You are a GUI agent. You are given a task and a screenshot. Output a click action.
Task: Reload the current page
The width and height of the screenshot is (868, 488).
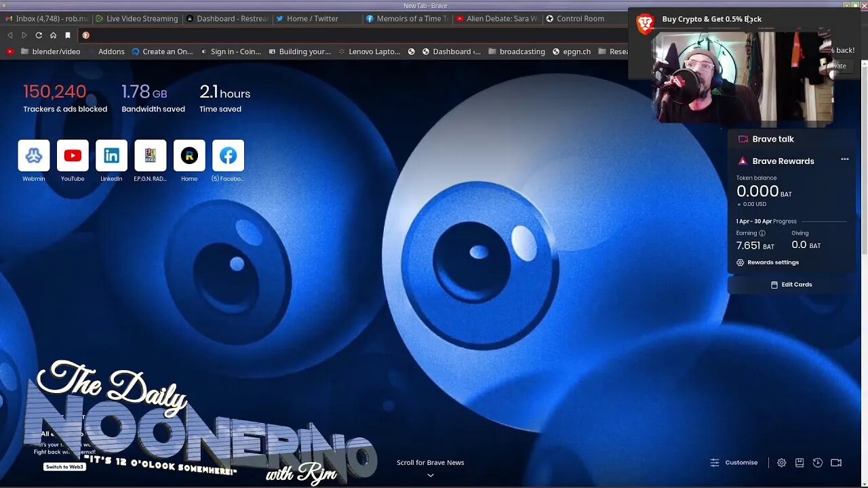[39, 35]
